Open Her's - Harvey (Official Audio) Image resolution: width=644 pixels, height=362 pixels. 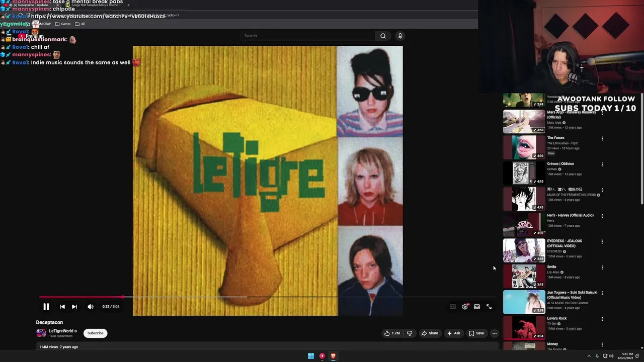524,224
